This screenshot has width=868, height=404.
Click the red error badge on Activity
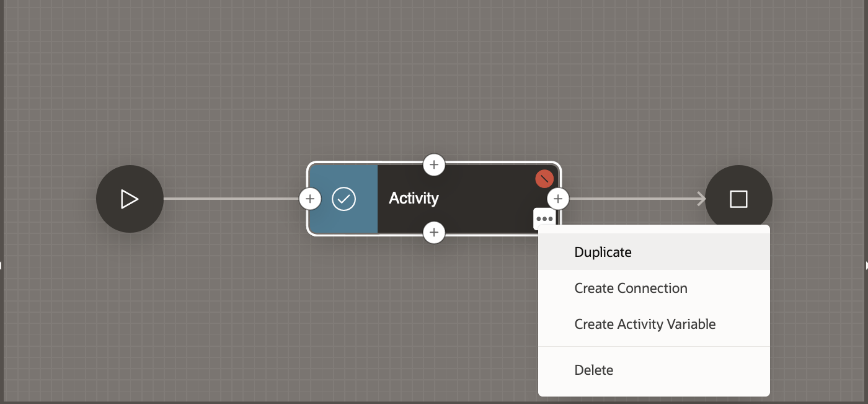tap(544, 179)
